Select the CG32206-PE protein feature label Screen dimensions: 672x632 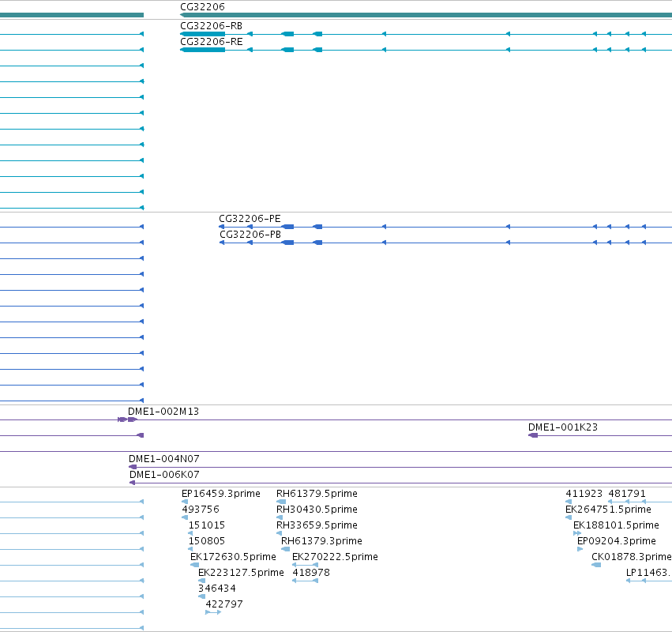250,219
